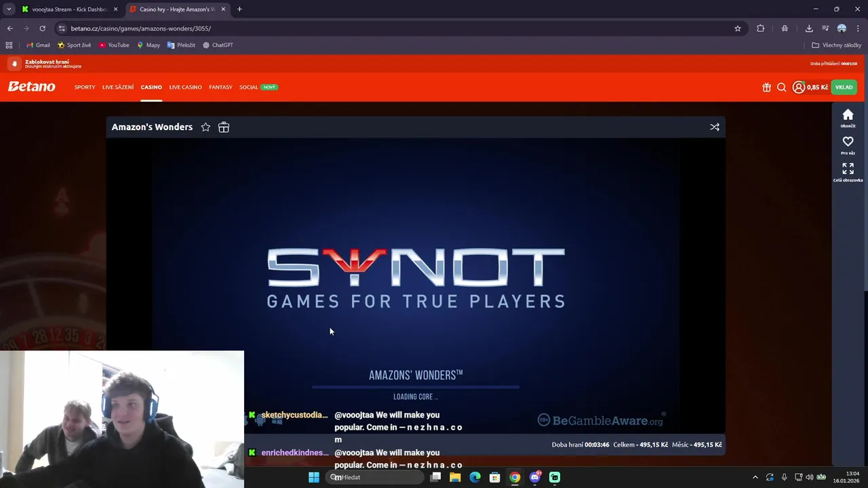Click the green VKLAD deposit button
Image resolution: width=868 pixels, height=488 pixels.
coord(844,87)
